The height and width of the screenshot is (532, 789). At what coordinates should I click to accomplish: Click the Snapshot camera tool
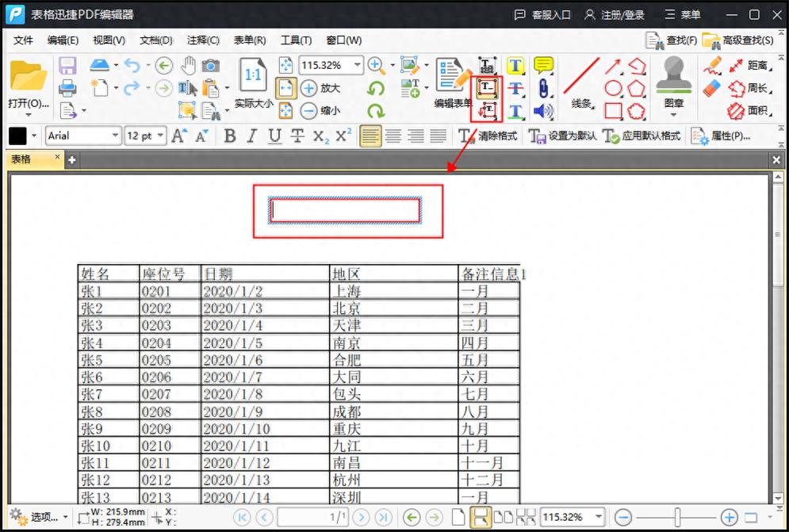click(x=210, y=66)
